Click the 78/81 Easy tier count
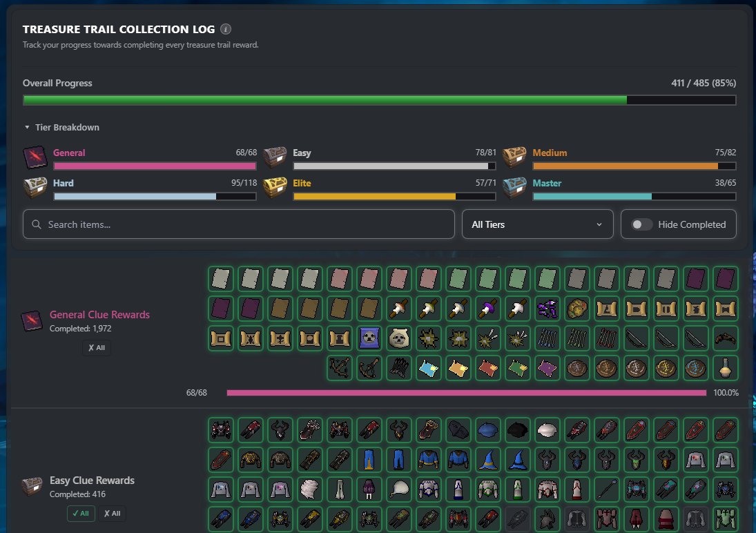This screenshot has width=756, height=533. pos(485,153)
